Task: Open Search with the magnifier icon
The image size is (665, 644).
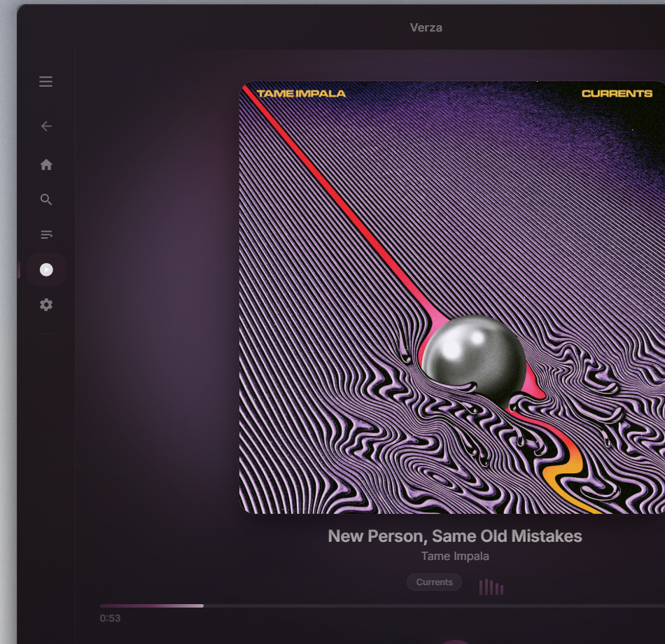Action: pos(46,199)
